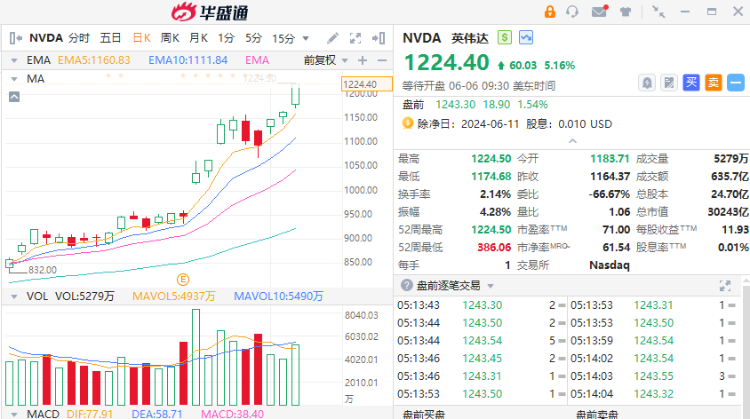The width and height of the screenshot is (750, 419).
Task: Click the compact mode arrows icon
Action: point(659,12)
